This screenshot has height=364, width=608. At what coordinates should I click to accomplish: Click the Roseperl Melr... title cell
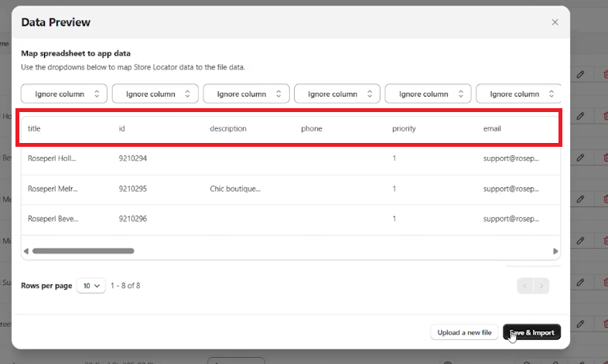coord(52,189)
